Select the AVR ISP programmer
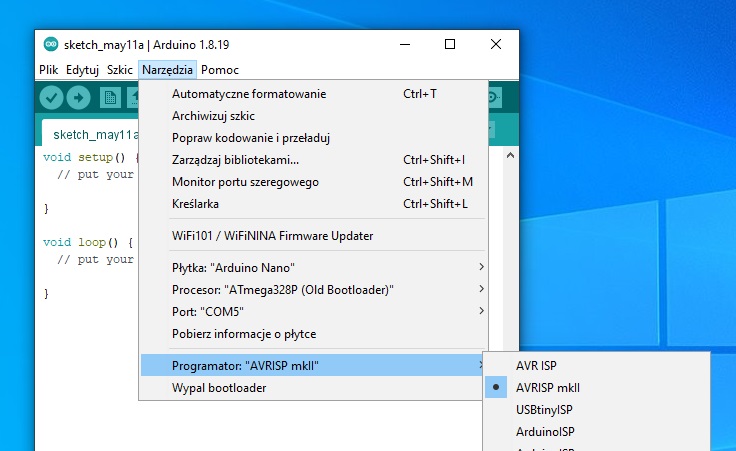The height and width of the screenshot is (451, 736). point(596,366)
